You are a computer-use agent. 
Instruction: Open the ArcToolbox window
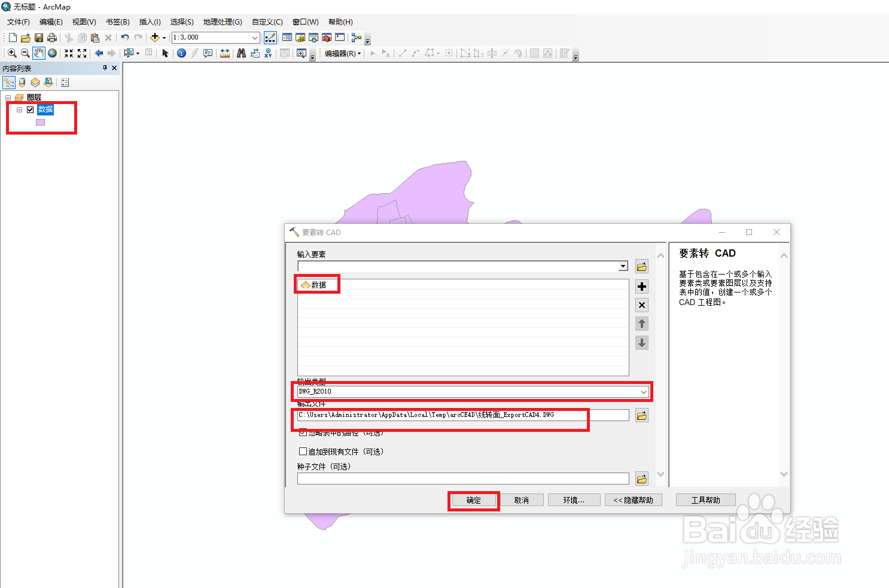(326, 37)
